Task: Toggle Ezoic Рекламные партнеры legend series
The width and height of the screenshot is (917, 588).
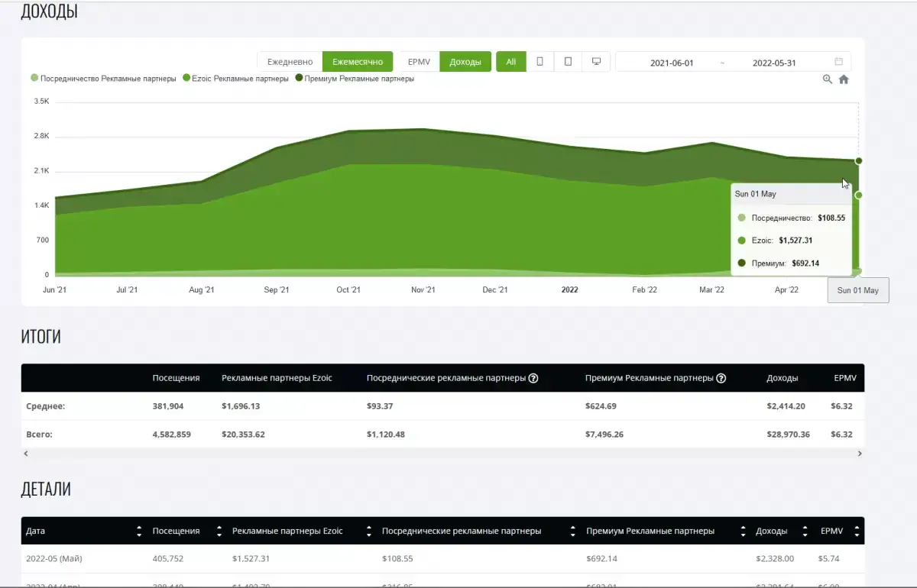Action: tap(240, 79)
